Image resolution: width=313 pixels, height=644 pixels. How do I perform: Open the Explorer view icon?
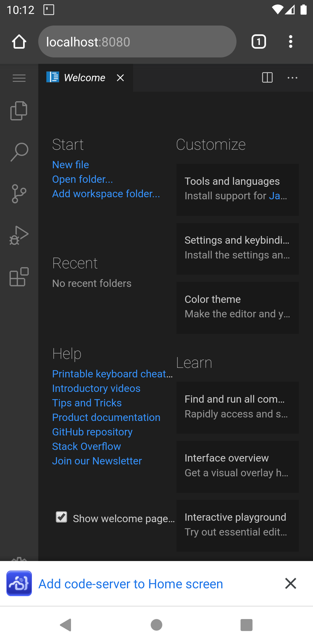pos(19,111)
